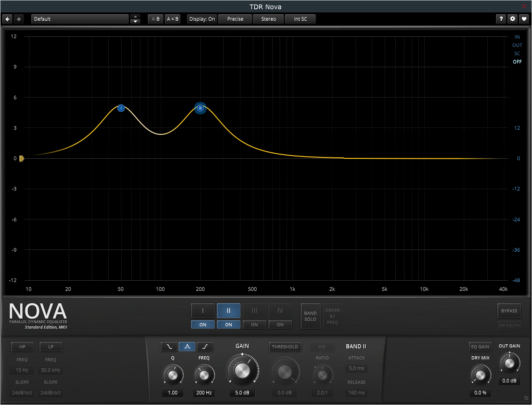Open the Stereo channel mode menu
Screen dimensions: 532x405
tap(269, 19)
